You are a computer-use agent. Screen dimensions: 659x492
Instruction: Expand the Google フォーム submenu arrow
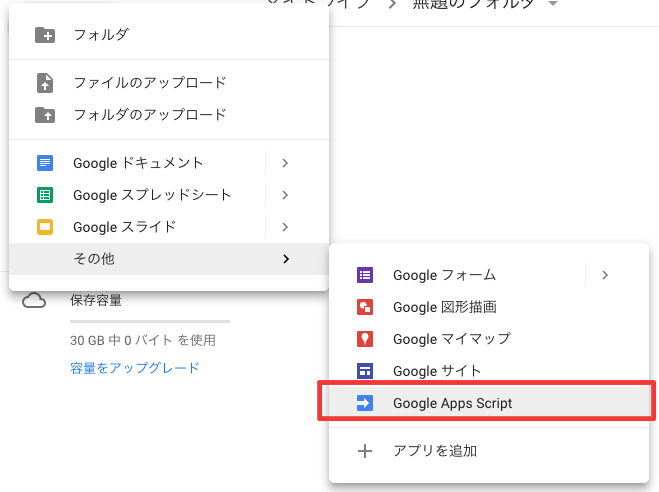(x=605, y=275)
